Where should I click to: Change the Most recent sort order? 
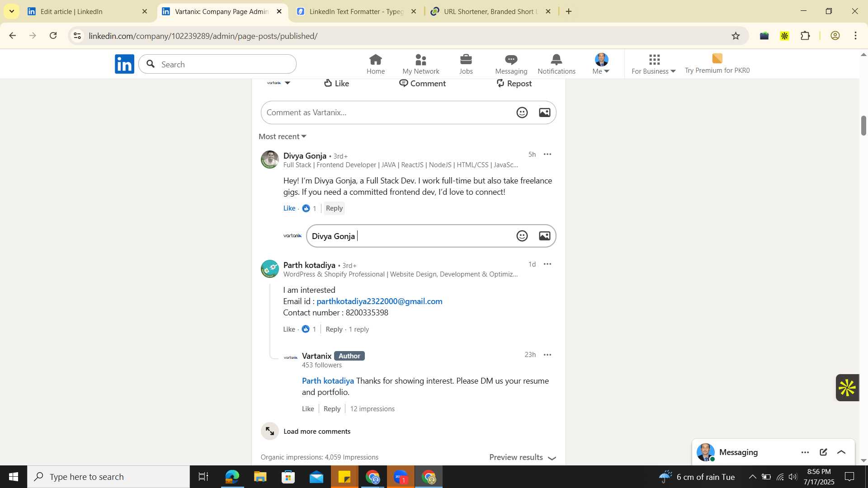point(283,136)
